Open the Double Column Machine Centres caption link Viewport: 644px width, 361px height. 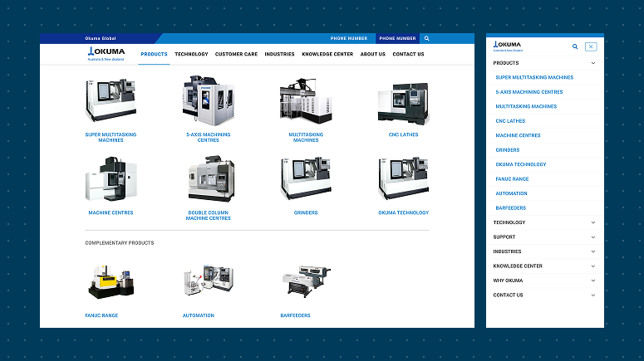click(x=209, y=216)
